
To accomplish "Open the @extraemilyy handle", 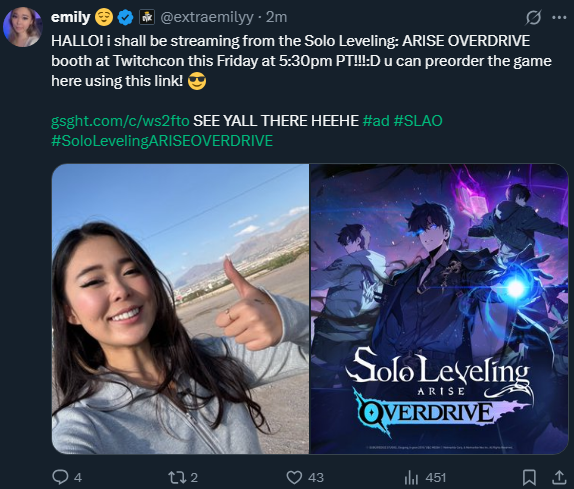I will tap(207, 17).
